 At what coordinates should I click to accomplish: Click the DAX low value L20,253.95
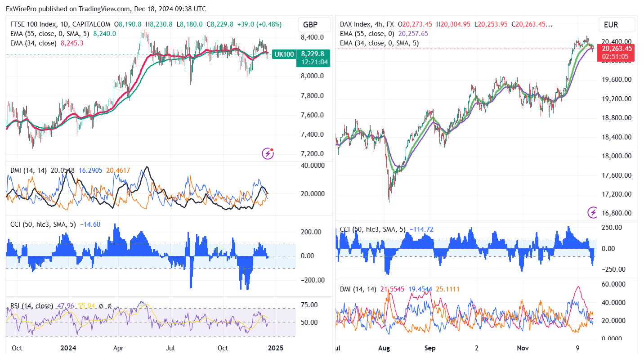492,24
